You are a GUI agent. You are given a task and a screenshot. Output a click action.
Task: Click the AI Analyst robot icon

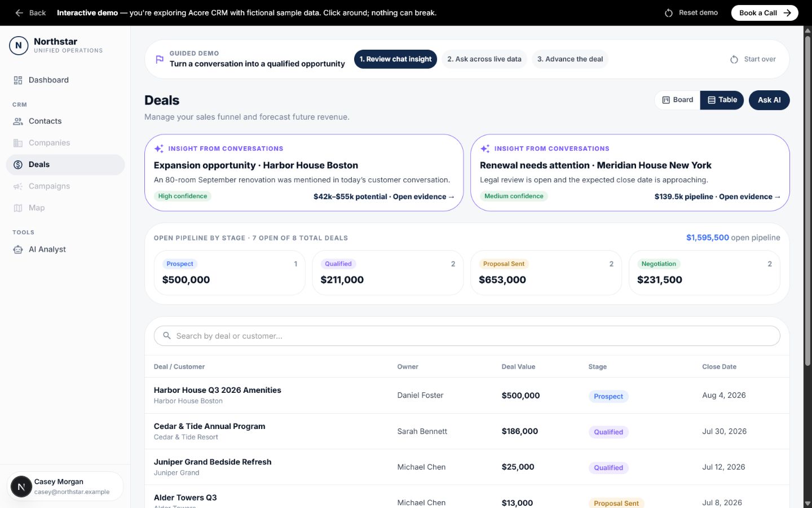[18, 249]
